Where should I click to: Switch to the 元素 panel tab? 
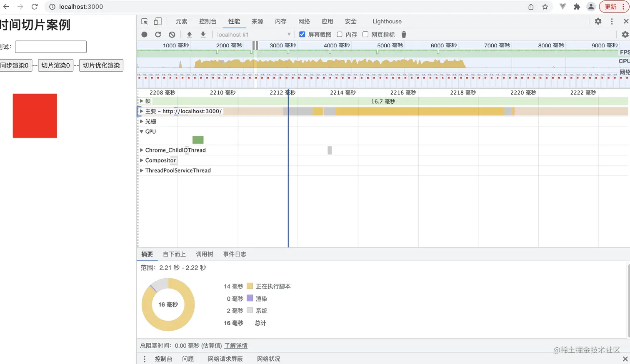pyautogui.click(x=181, y=21)
